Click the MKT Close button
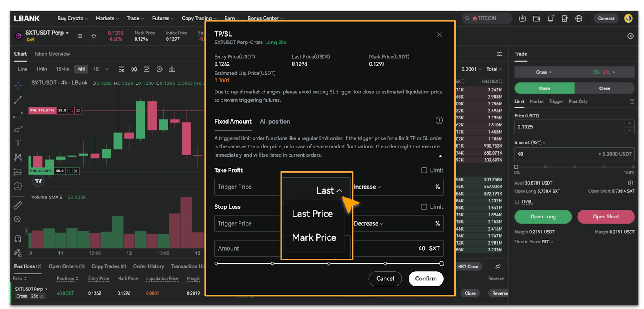 468,266
